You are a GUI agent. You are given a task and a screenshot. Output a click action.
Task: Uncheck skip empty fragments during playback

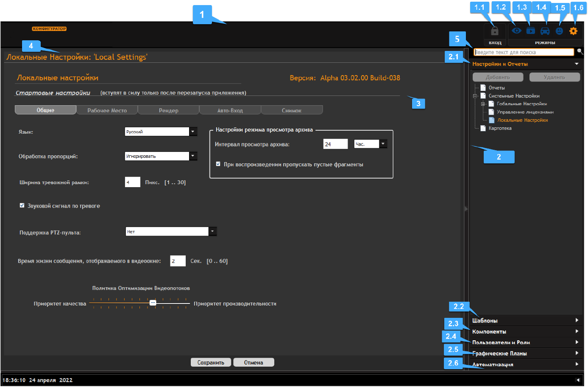click(x=218, y=164)
